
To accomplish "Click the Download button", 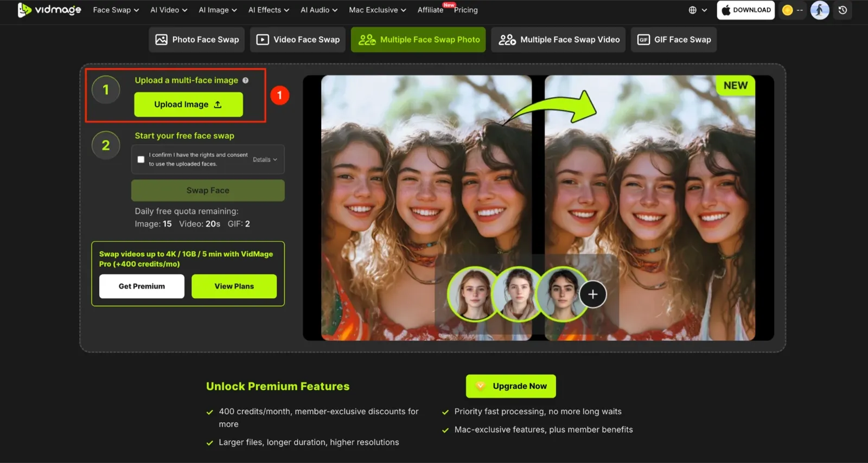I will point(745,10).
